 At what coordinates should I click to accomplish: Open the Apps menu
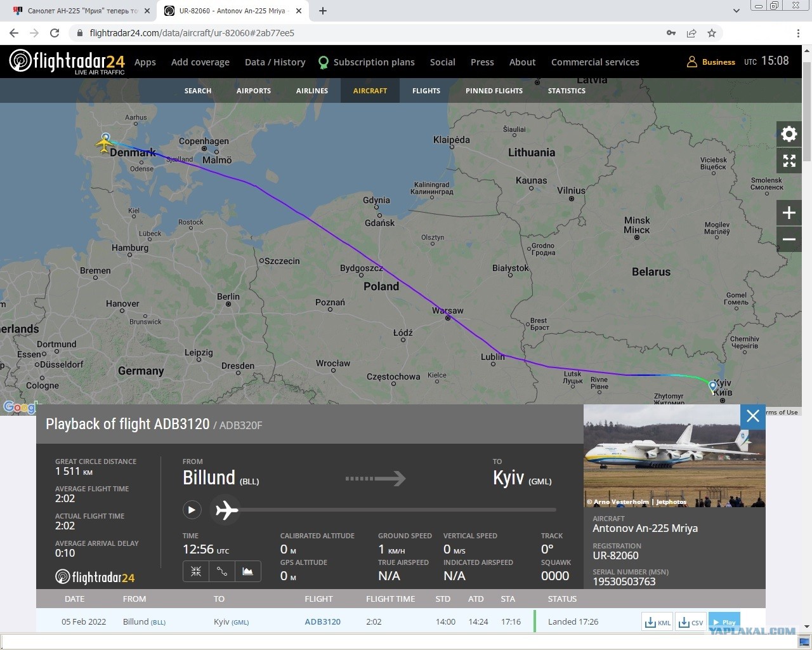coord(145,62)
